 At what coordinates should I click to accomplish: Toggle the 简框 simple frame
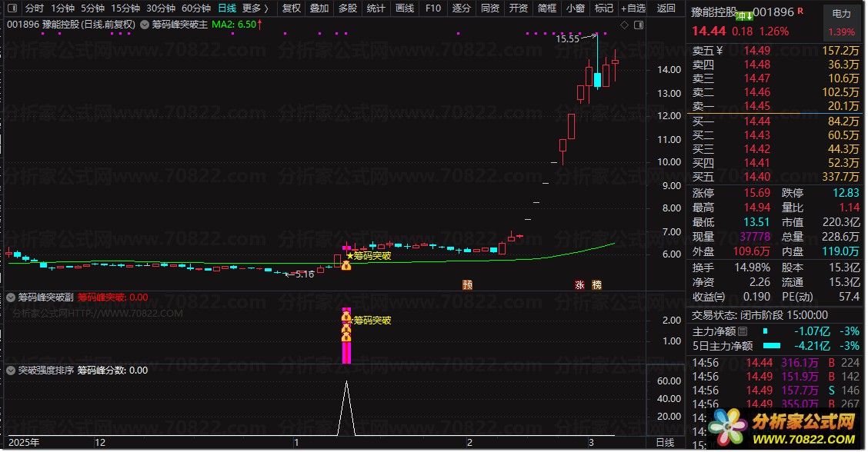547,8
